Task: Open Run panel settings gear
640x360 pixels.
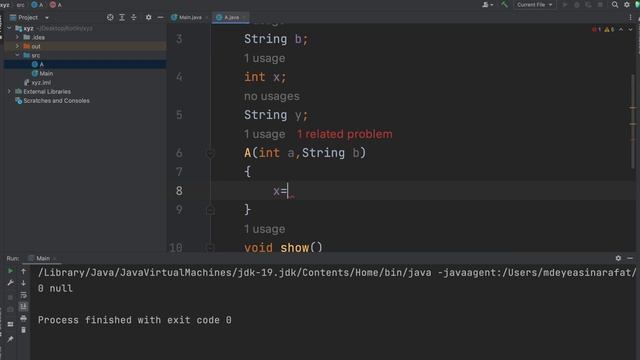Action: [618, 258]
